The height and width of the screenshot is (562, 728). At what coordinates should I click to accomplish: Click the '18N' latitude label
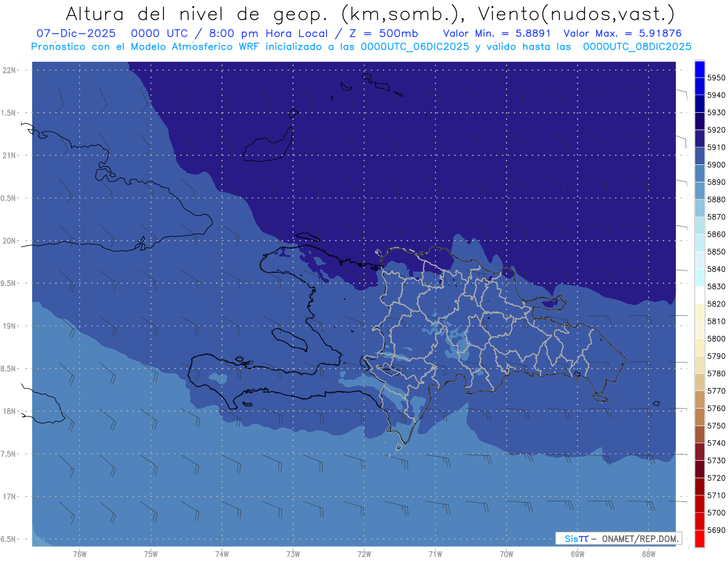pos(8,412)
